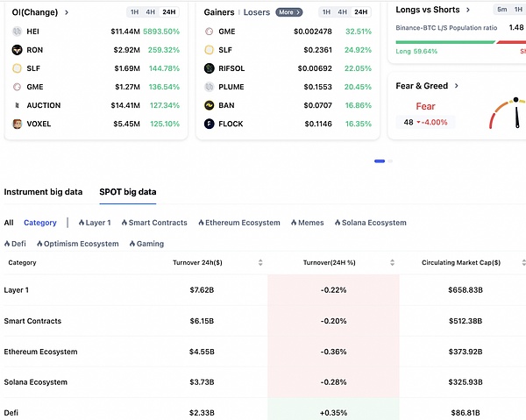Go to first carousel page indicator

click(380, 161)
